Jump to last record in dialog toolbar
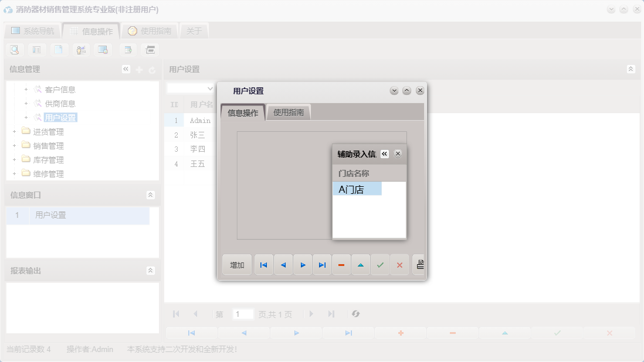The height and width of the screenshot is (362, 644). [322, 265]
